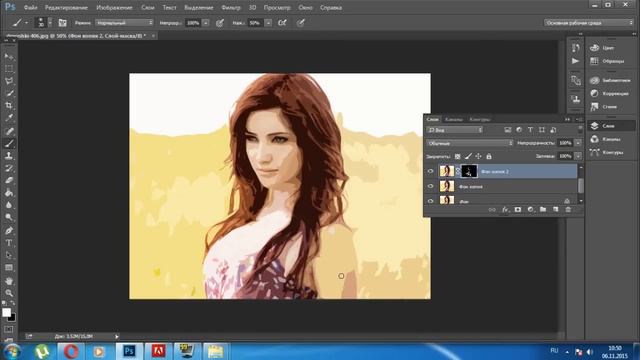Delete layer with the trash icon
Viewport: 640px width, 360px height.
(568, 209)
